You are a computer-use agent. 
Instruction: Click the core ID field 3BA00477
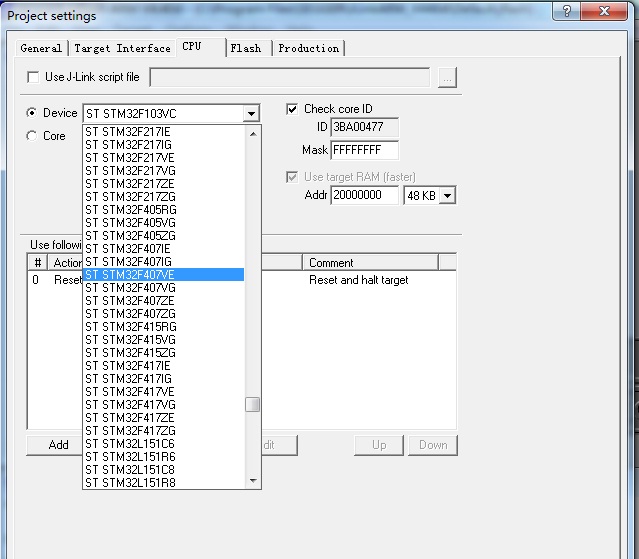(x=364, y=127)
